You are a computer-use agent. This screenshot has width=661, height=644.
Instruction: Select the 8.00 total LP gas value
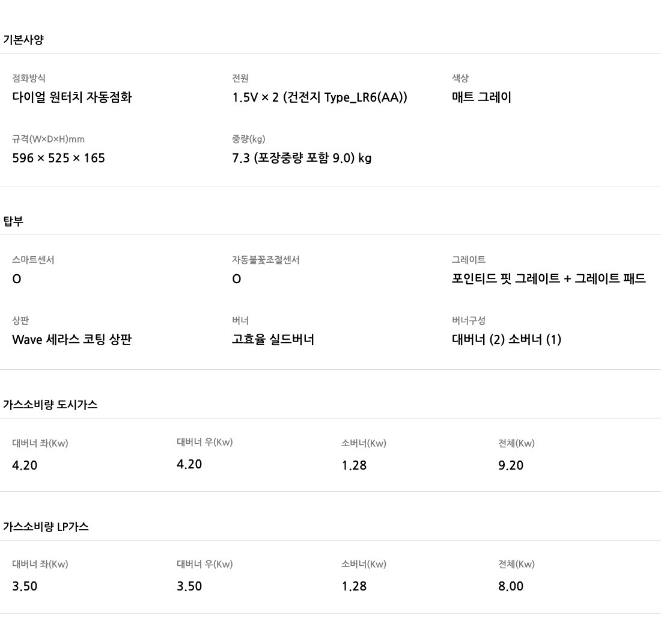click(x=511, y=586)
